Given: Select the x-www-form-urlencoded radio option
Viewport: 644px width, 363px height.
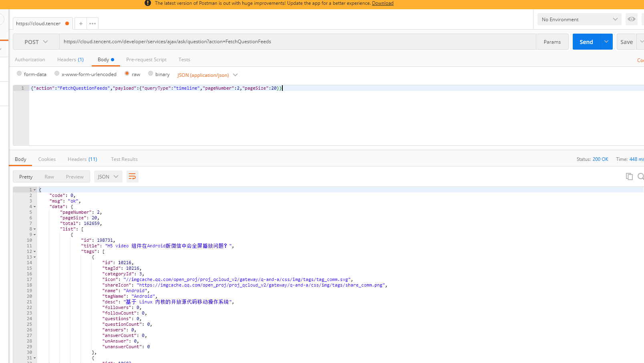Looking at the screenshot, I should point(57,74).
